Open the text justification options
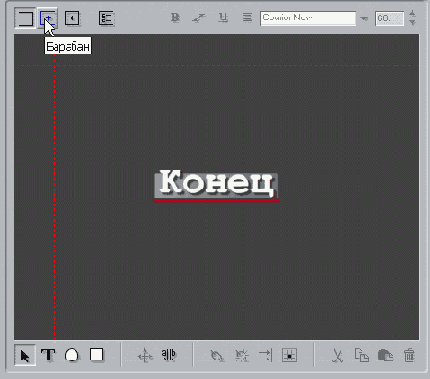Screen dimensions: 430x379 coord(247,18)
